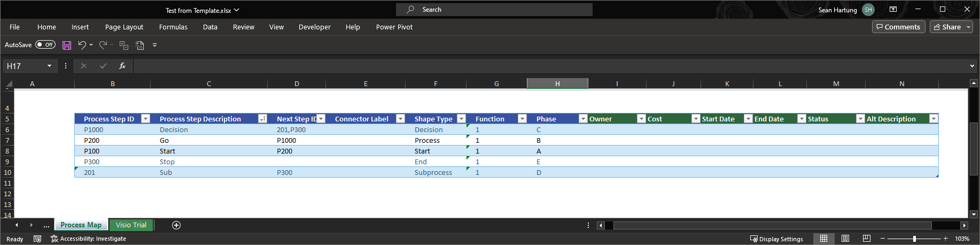Open Connector Label filter dropdown
Screen dimensions: 980x245
click(x=400, y=119)
